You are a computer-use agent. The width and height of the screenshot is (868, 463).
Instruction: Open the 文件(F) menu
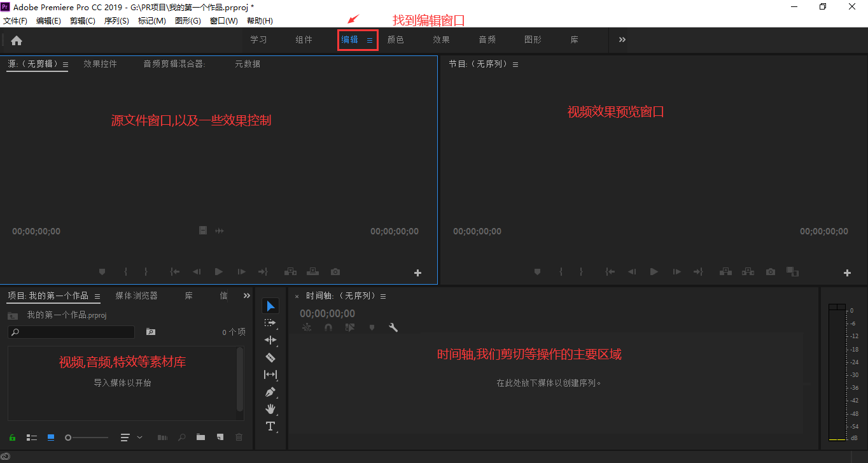click(x=15, y=20)
